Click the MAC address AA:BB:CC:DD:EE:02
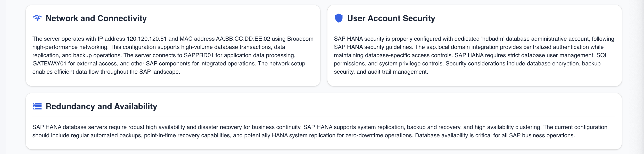The height and width of the screenshot is (154, 644). (x=243, y=39)
